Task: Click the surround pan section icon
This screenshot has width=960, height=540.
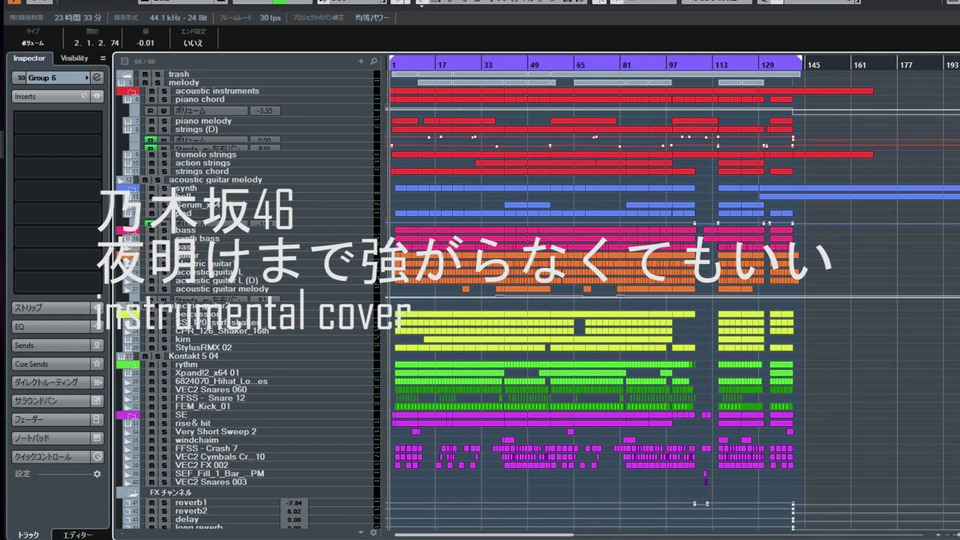Action: pos(97,401)
